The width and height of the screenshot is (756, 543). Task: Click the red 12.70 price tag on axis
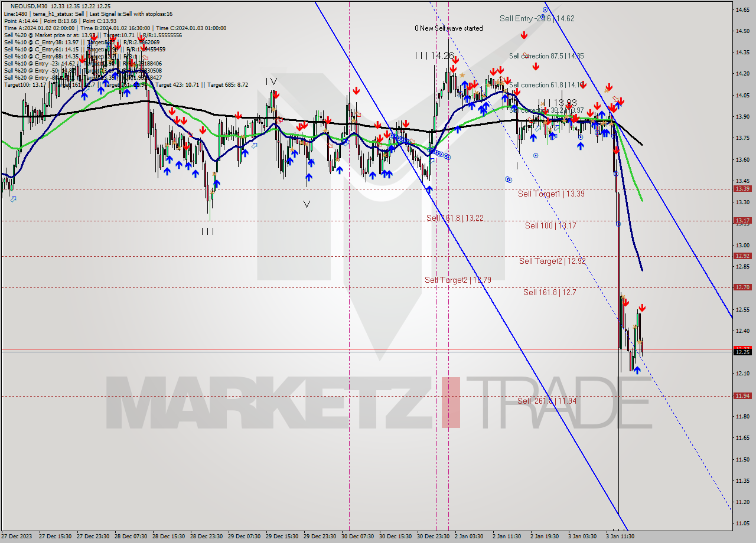pyautogui.click(x=742, y=287)
